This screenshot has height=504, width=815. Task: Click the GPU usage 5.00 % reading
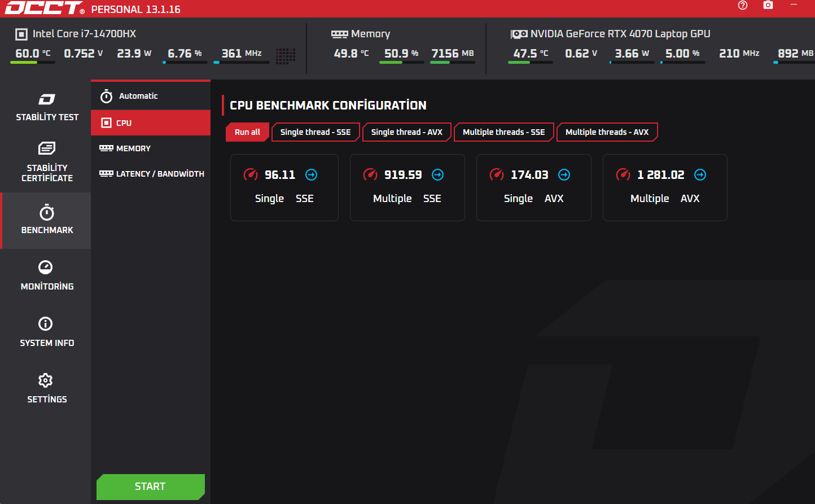point(682,54)
